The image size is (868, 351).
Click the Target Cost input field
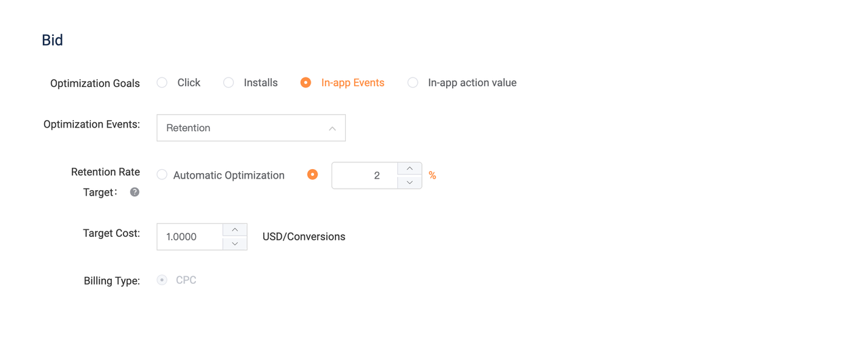[x=190, y=236]
